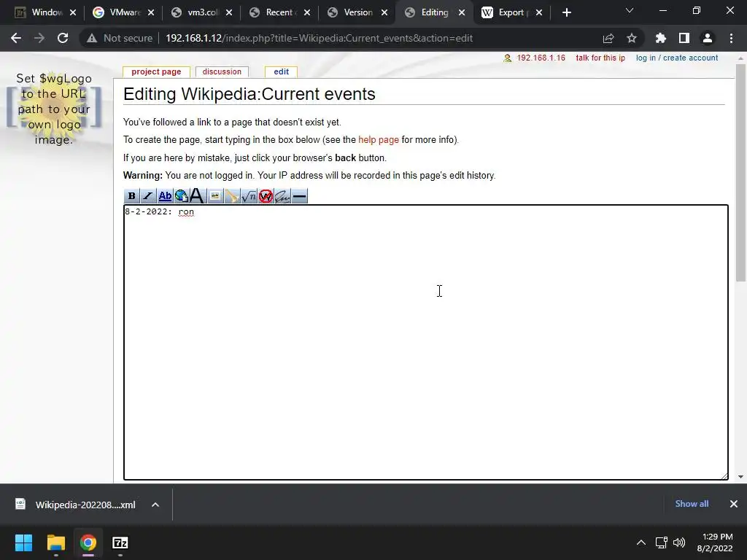Viewport: 747px width, 560px height.
Task: Insert internal link with Ab icon
Action: tap(165, 196)
